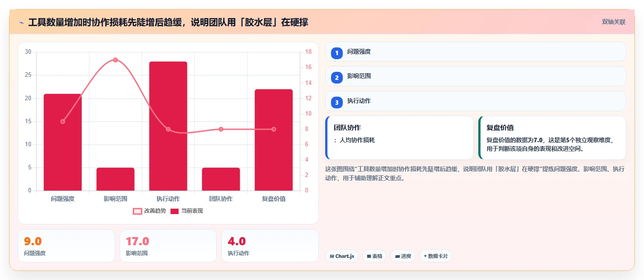The image size is (644, 280).
Task: Click the 表格 tag
Action: tap(374, 256)
